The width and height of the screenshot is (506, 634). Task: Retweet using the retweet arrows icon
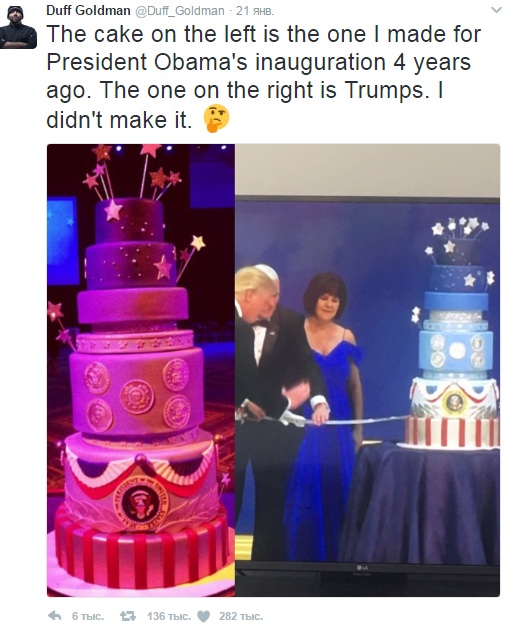[128, 616]
